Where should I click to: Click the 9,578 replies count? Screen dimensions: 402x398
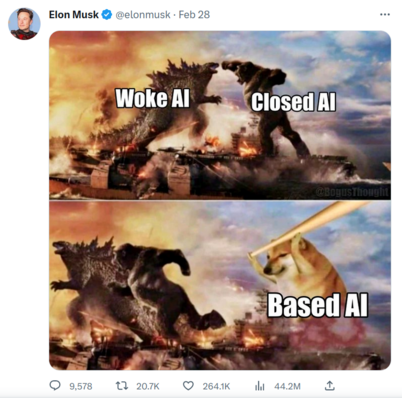point(81,386)
